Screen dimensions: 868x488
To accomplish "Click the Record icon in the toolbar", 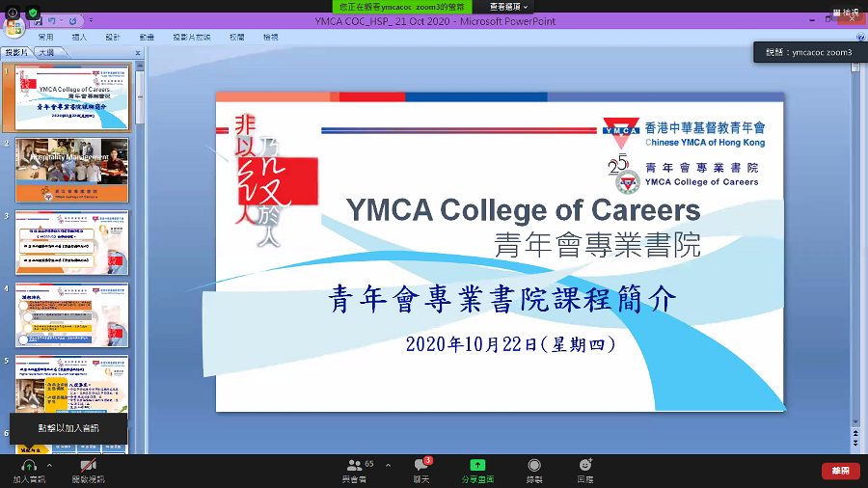I will [533, 465].
